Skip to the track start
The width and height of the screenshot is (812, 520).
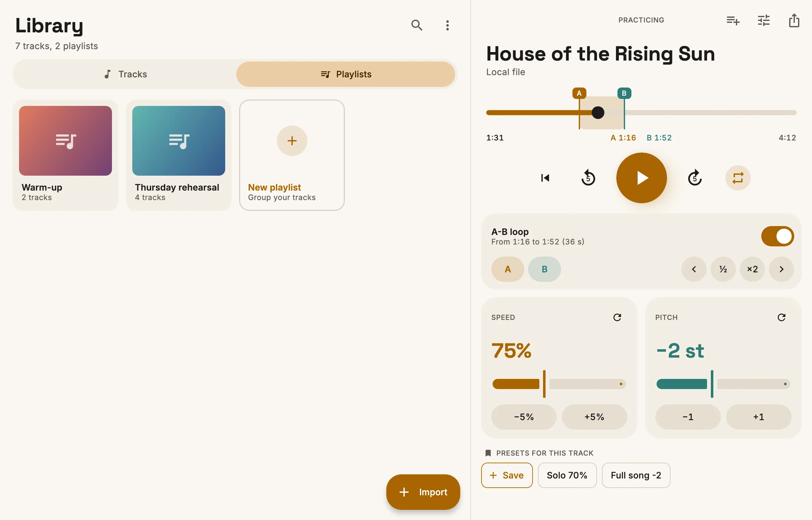point(545,178)
